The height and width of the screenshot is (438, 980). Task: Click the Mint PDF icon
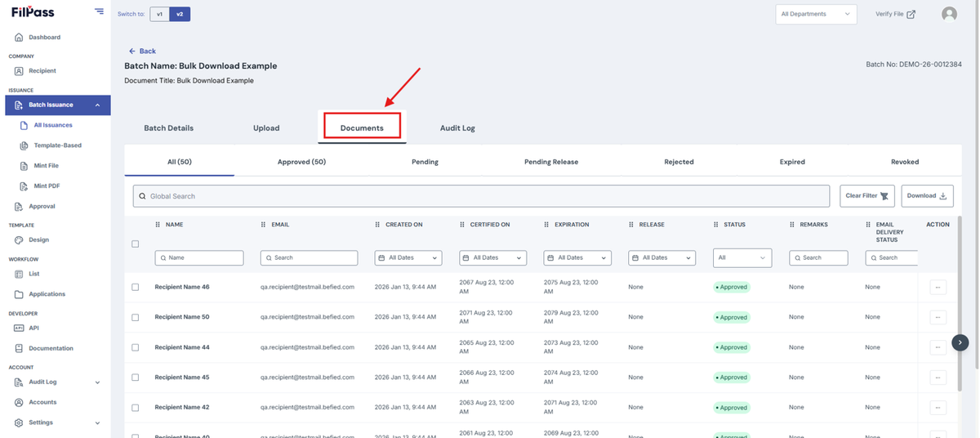[24, 186]
